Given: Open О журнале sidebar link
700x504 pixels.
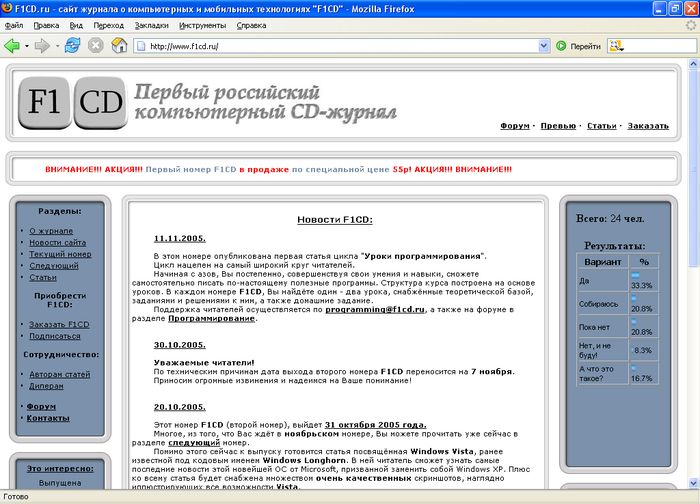Looking at the screenshot, I should click(51, 231).
